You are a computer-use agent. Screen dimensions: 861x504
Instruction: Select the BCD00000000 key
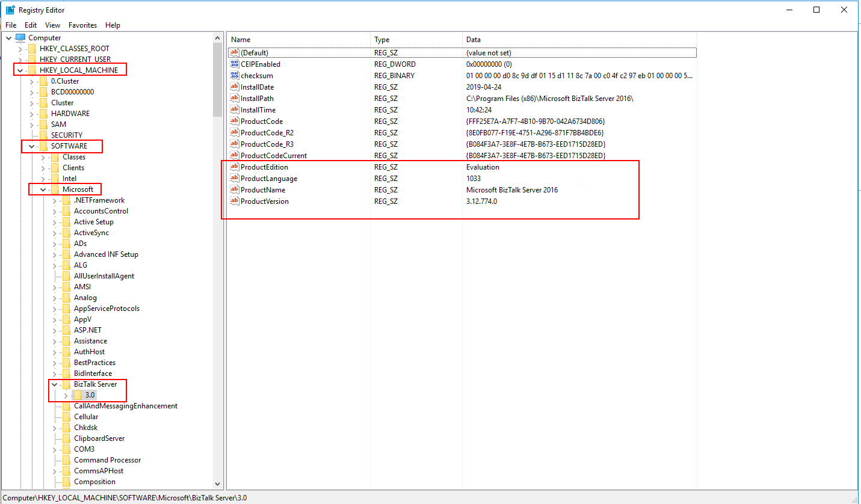coord(72,92)
